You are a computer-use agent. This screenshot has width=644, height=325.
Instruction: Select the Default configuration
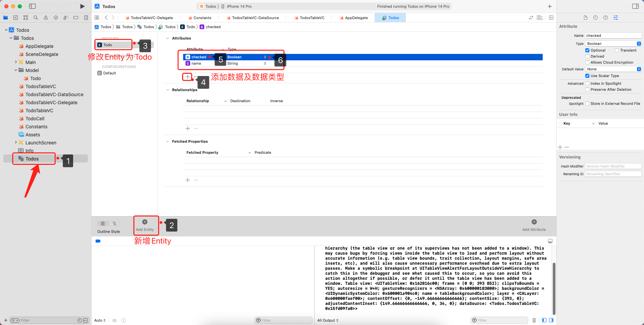click(x=107, y=73)
